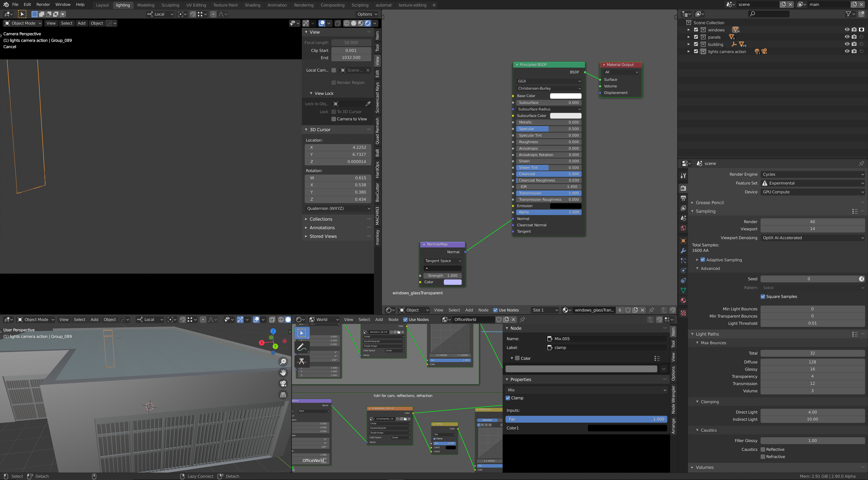Open the Render Engine dropdown showing Cycles

pos(812,174)
